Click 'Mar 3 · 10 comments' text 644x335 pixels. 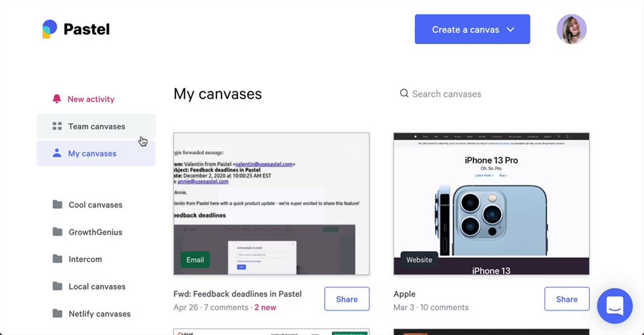pyautogui.click(x=431, y=307)
